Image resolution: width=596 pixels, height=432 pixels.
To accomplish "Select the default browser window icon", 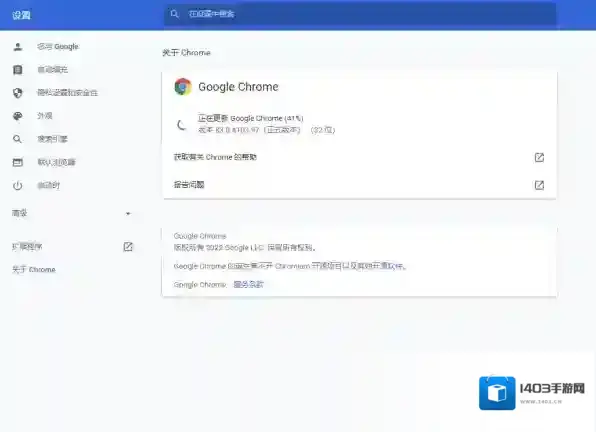I will click(x=18, y=163).
